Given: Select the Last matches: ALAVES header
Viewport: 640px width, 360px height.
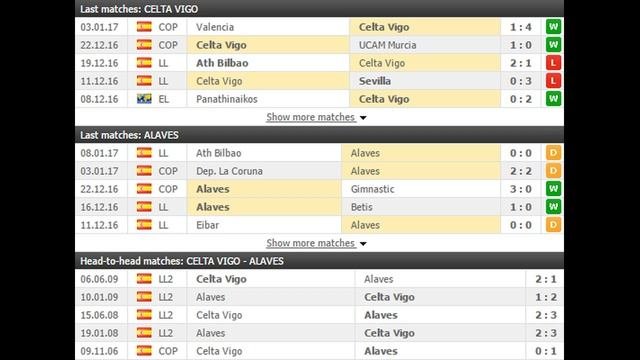Looking at the screenshot, I should (x=319, y=135).
